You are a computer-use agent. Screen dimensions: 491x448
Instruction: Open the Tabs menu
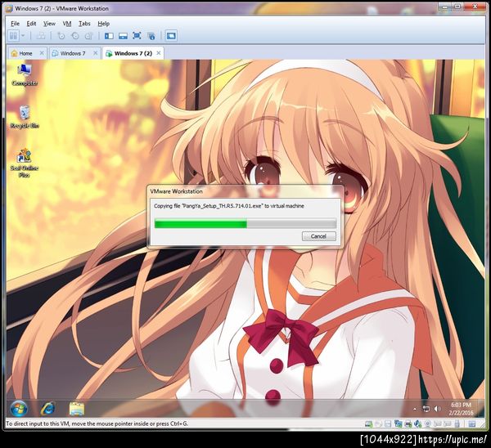[84, 24]
